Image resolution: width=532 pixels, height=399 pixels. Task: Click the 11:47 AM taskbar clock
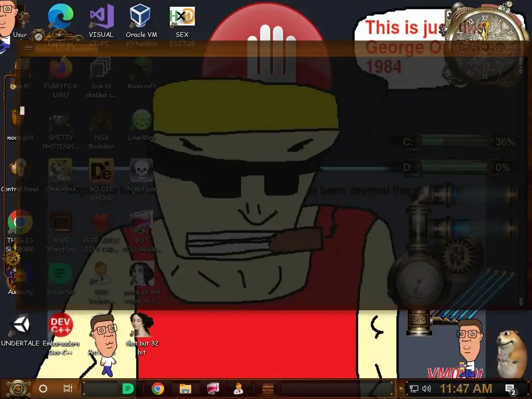tap(466, 389)
